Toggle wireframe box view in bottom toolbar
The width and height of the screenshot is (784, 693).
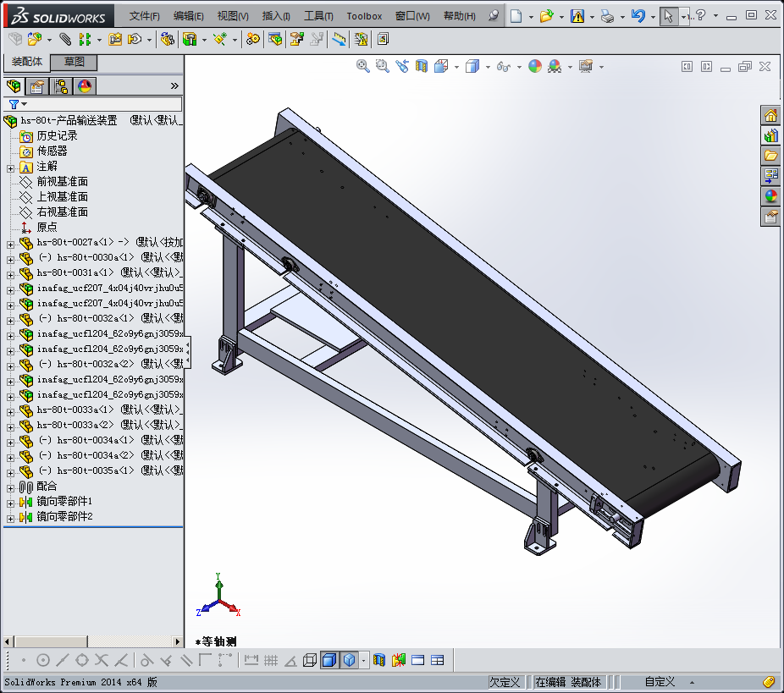[x=310, y=660]
